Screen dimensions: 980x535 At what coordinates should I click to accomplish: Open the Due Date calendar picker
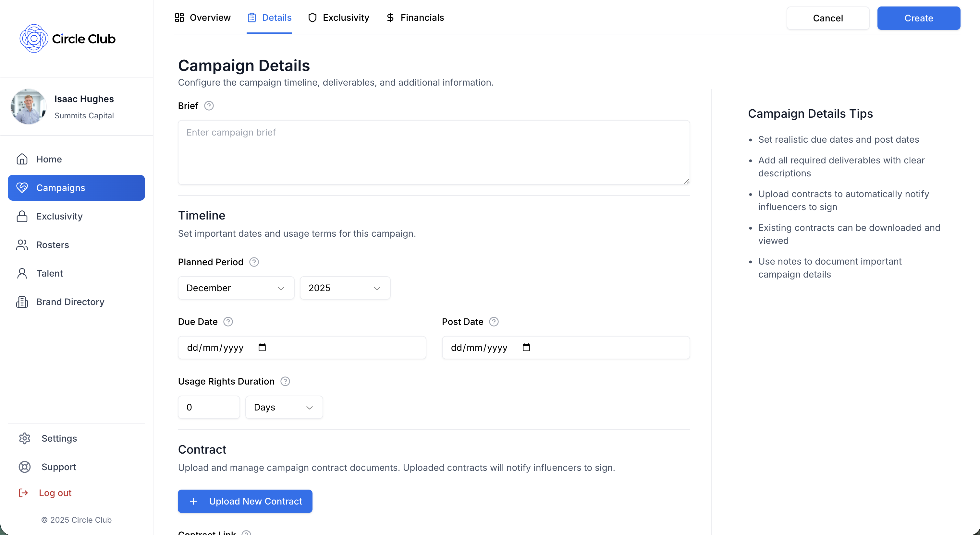(262, 347)
